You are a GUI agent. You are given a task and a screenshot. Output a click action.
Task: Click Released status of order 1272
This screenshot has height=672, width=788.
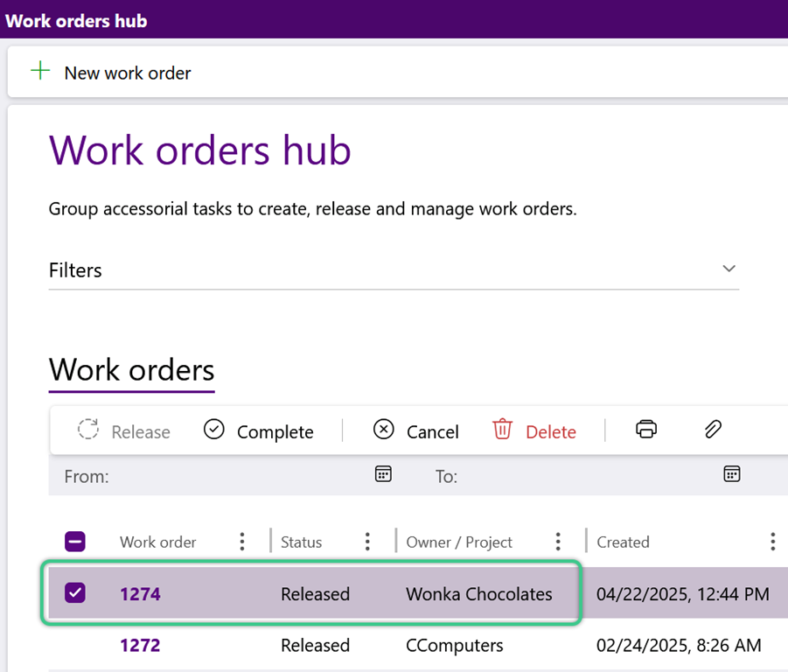[315, 646]
